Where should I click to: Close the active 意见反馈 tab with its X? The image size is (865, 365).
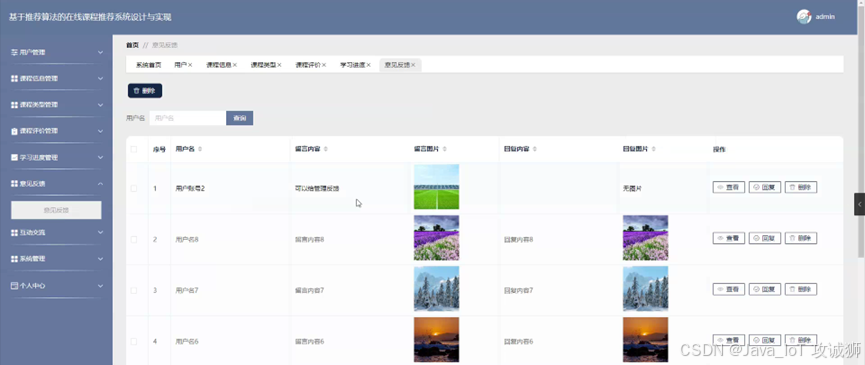413,65
